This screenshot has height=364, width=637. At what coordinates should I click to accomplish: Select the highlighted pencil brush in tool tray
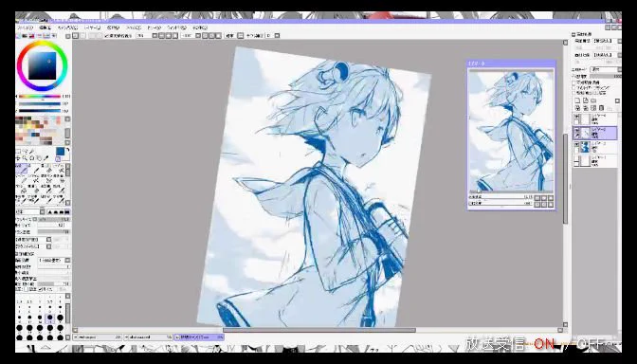click(21, 168)
